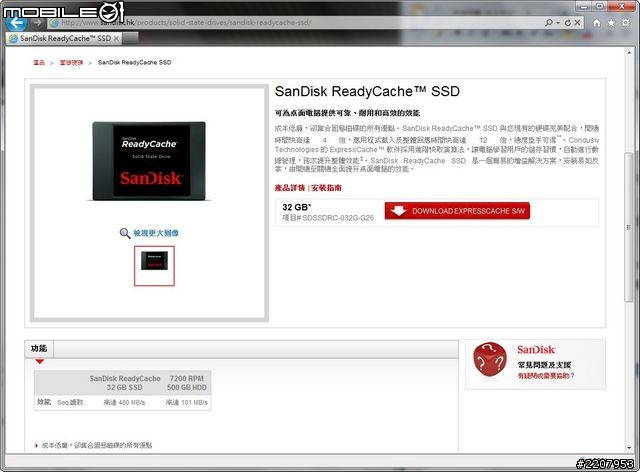
Task: Click the SanDisk FAQ and support heading
Action: point(544,365)
